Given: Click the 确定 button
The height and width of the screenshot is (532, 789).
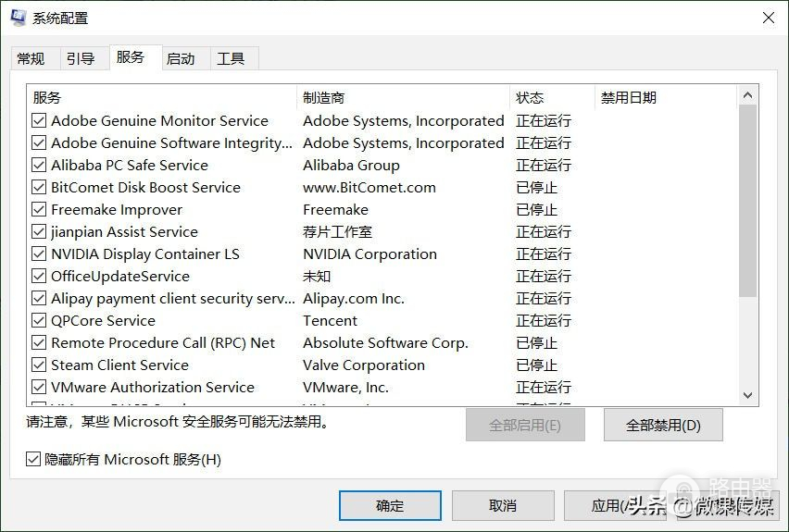Looking at the screenshot, I should [390, 505].
